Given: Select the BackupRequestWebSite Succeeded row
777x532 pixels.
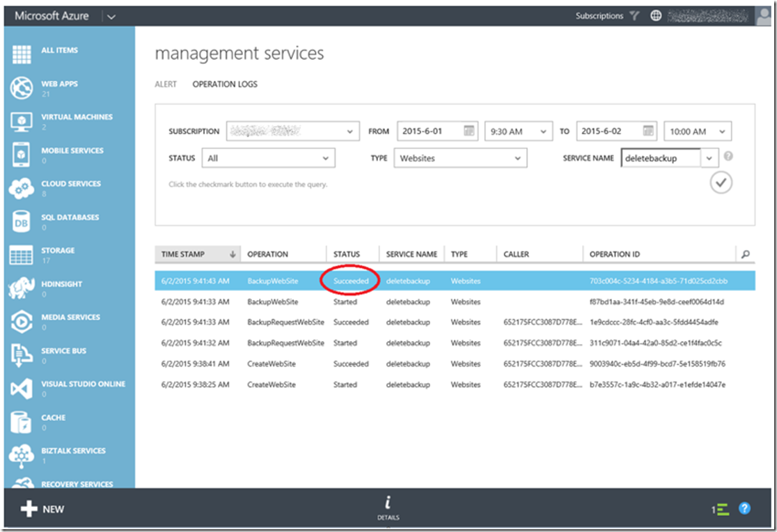Looking at the screenshot, I should tap(455, 322).
